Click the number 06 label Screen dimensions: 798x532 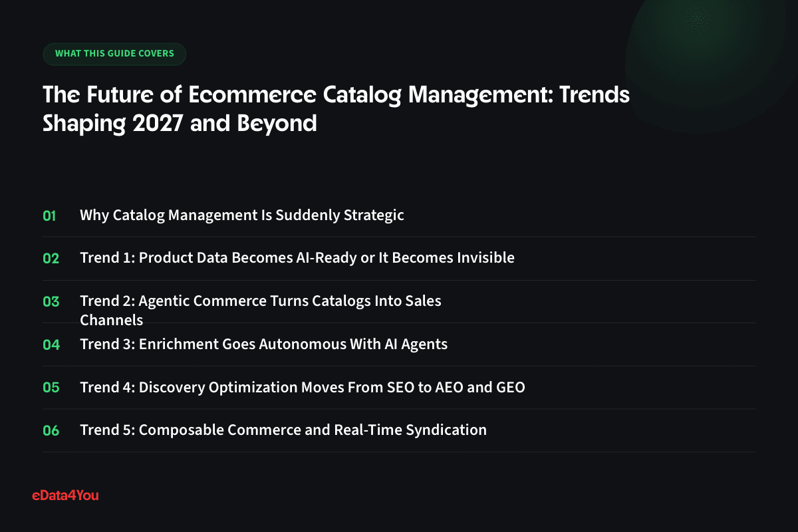click(51, 431)
